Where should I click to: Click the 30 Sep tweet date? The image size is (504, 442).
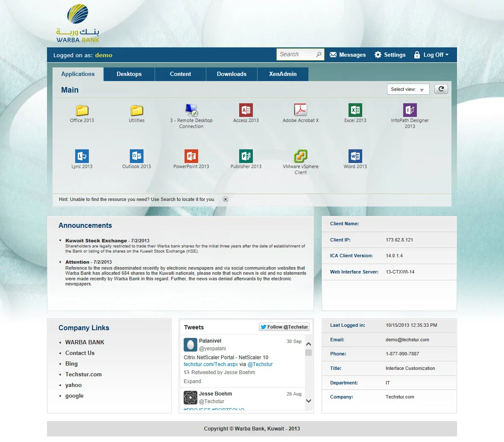(x=294, y=342)
